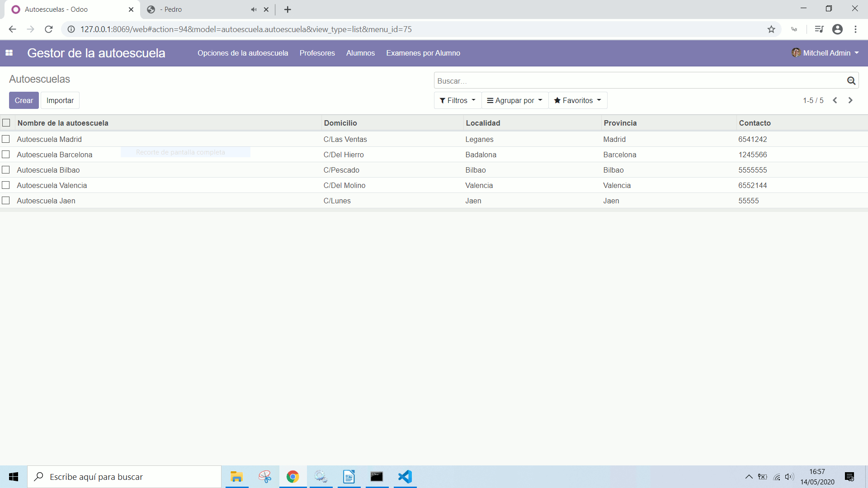This screenshot has width=868, height=488.
Task: Open Visual Studio Code from taskbar
Action: [x=405, y=477]
